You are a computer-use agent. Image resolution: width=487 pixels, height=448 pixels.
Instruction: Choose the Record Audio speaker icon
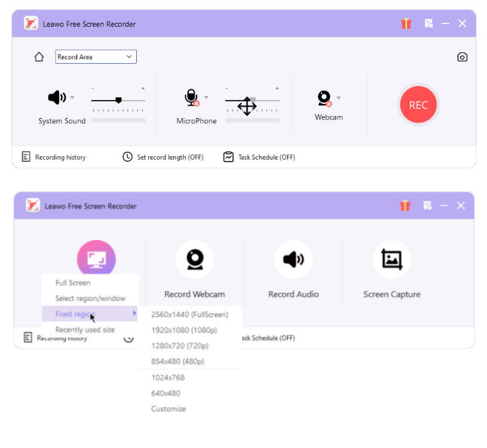point(293,260)
